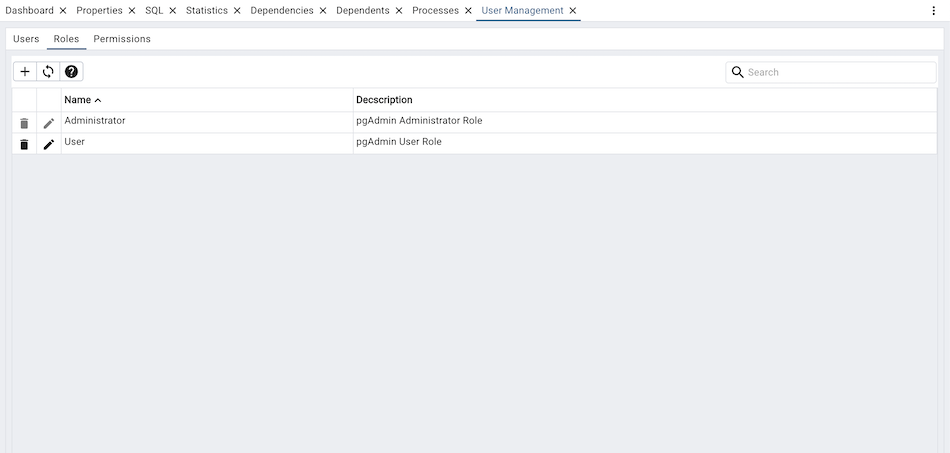This screenshot has height=453, width=950.
Task: Open the Dependencies tab
Action: point(281,10)
